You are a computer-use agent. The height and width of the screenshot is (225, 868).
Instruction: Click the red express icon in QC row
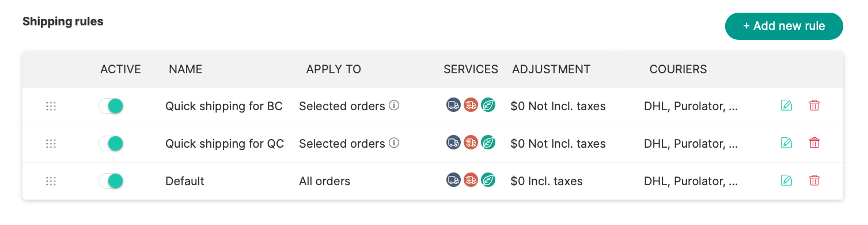click(471, 142)
